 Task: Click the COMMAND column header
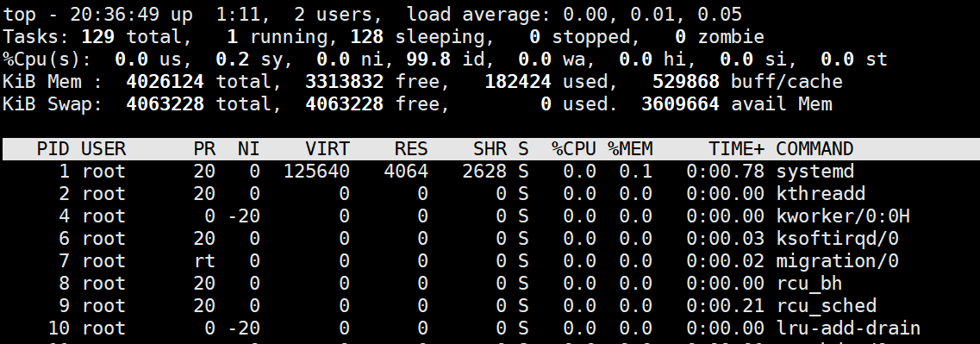[x=815, y=149]
